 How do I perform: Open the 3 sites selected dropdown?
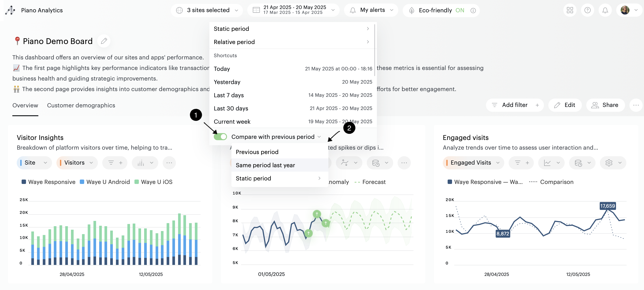[x=207, y=10]
